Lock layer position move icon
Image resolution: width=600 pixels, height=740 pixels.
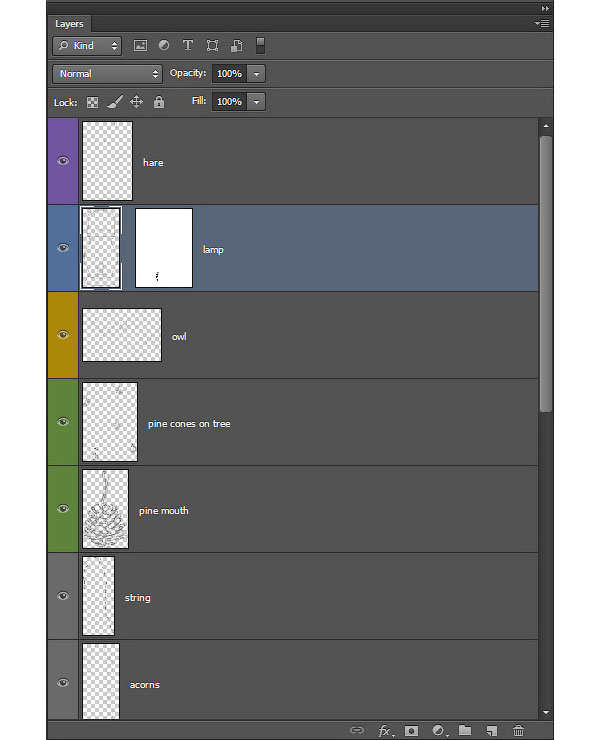[x=136, y=102]
